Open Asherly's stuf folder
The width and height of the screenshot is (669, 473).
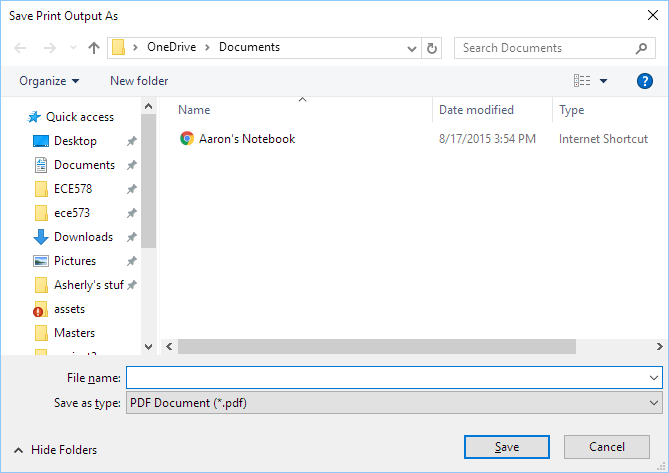[89, 285]
